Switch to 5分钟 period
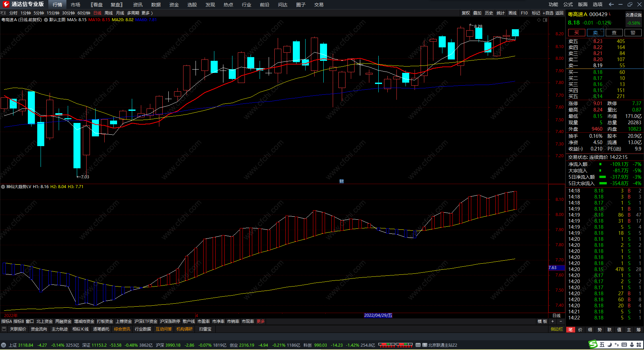 (x=39, y=13)
